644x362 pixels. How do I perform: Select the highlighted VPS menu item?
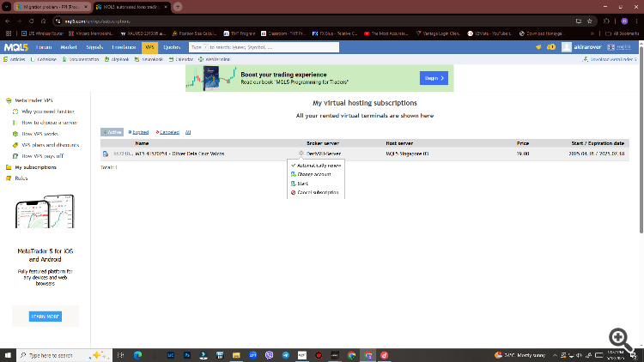point(149,47)
